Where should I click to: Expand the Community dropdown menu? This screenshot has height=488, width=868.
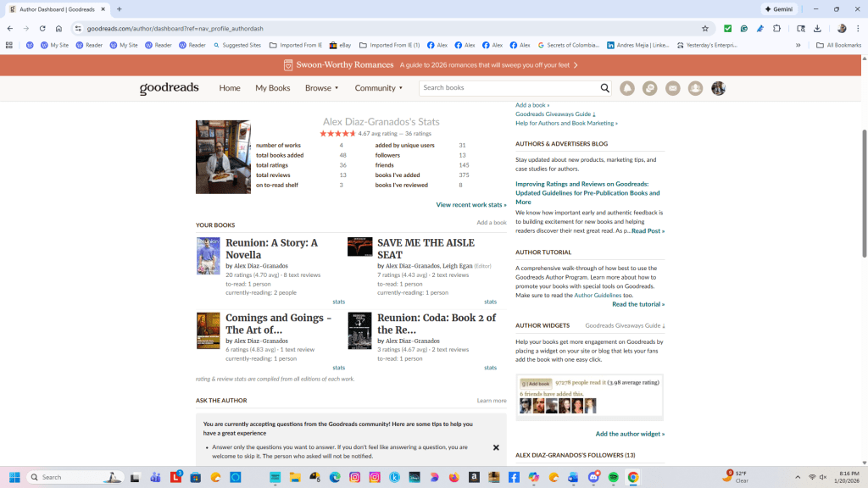[378, 88]
